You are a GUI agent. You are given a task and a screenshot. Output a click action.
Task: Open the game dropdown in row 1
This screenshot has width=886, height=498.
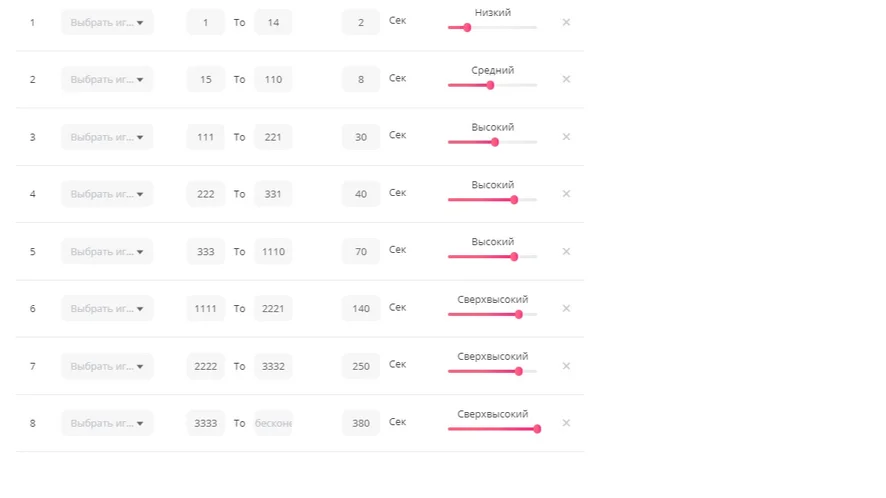pos(107,22)
